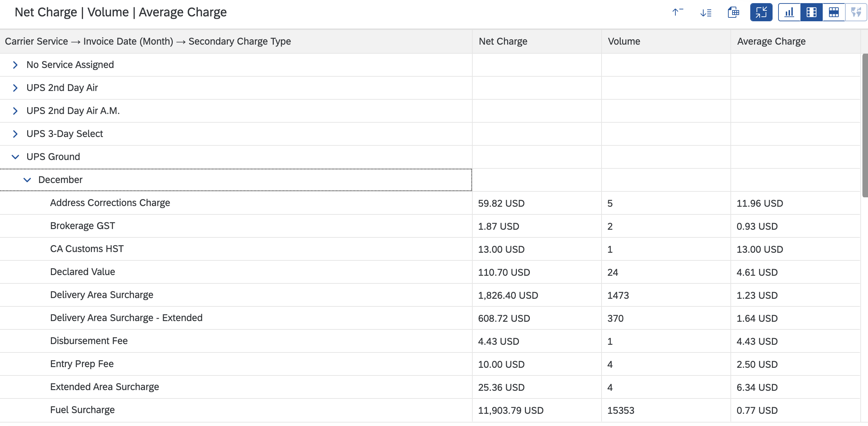The height and width of the screenshot is (426, 868).
Task: Select the 'Disbursement Fee' row label
Action: 89,341
